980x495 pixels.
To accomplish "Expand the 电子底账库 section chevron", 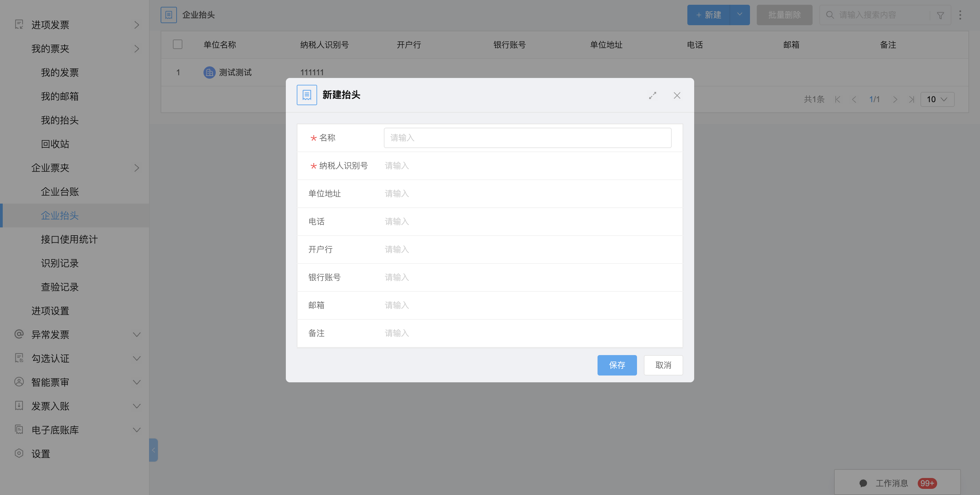I will click(136, 430).
